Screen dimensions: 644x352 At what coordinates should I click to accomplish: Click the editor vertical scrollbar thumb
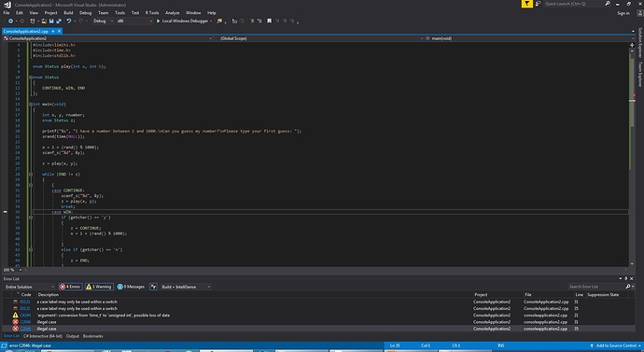(632, 111)
